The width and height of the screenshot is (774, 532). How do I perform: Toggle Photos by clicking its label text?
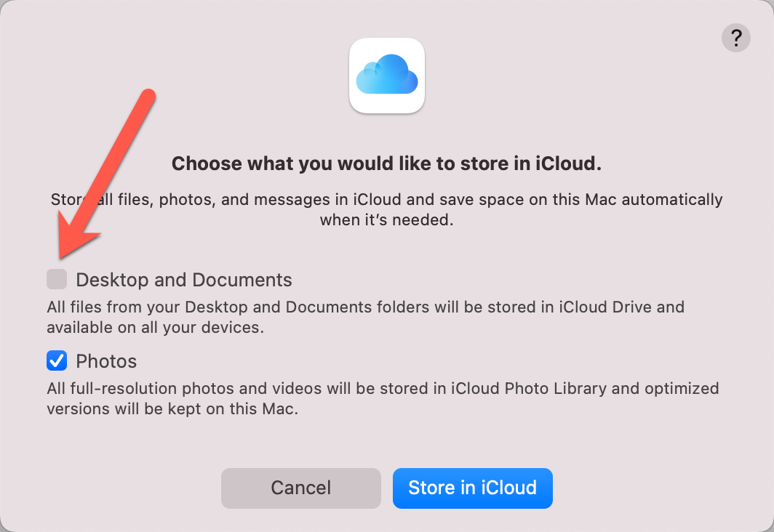106,361
